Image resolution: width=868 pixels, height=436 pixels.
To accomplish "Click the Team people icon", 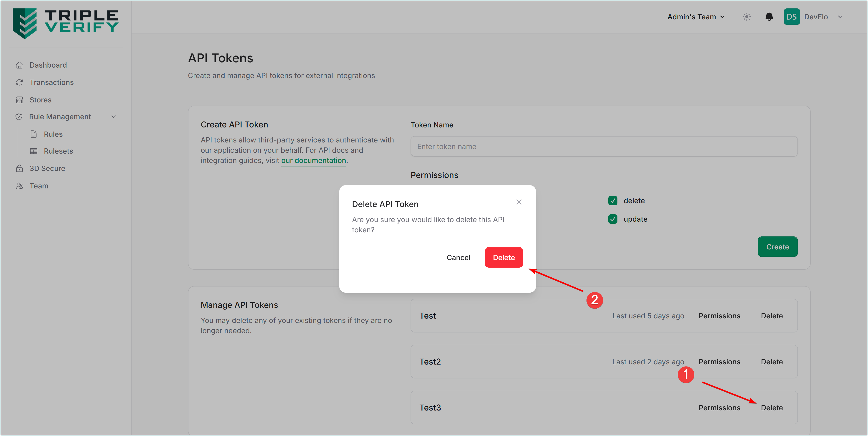I will tap(19, 186).
